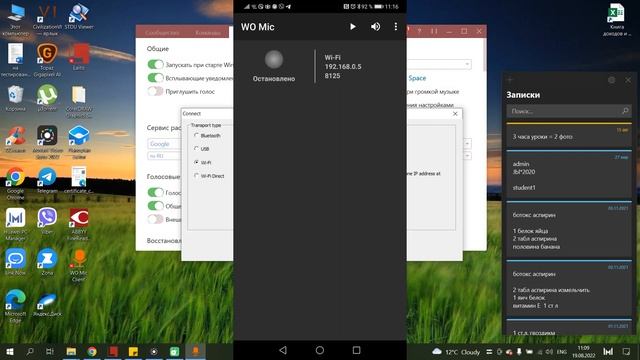
Task: Open the Google Chrome desktop shortcut
Action: pos(16,183)
